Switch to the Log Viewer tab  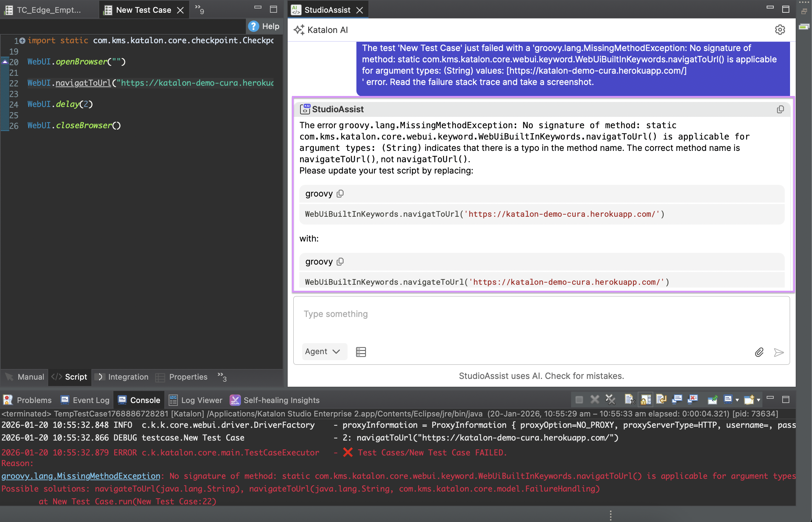(x=196, y=400)
